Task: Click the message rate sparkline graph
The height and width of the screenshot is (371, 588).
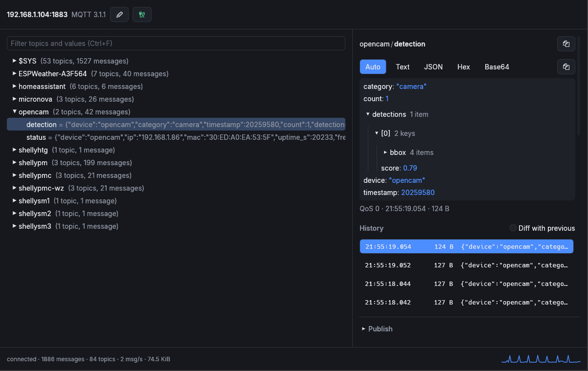Action: (x=541, y=359)
